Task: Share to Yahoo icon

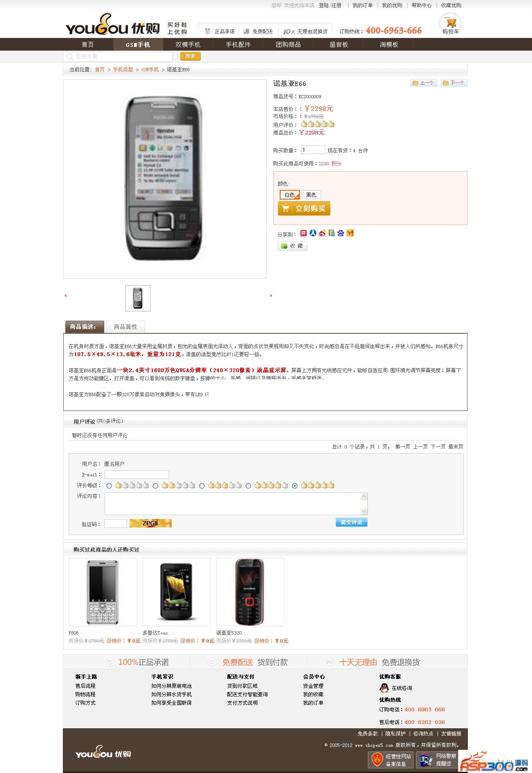Action: [350, 233]
